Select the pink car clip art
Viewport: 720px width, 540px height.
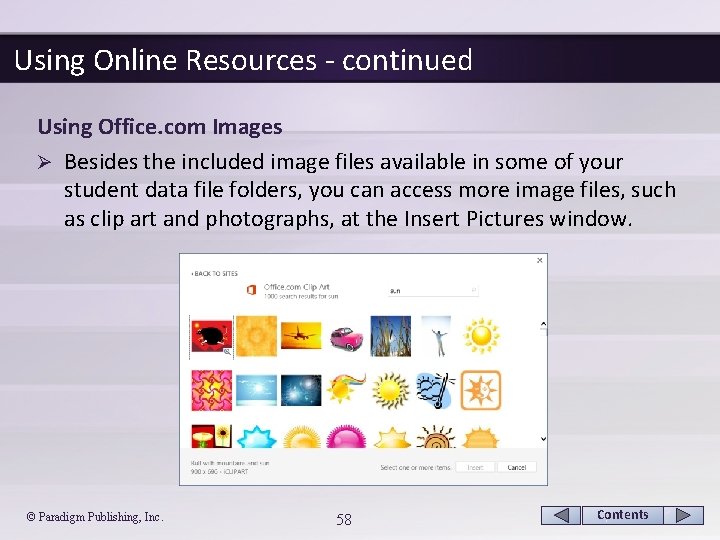coord(346,339)
